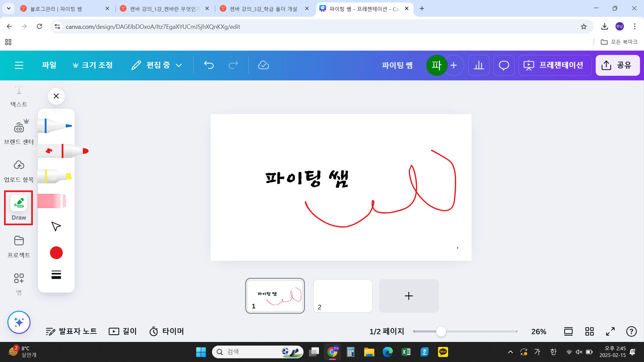Start the 프레젠테이션 presentation

[555, 65]
